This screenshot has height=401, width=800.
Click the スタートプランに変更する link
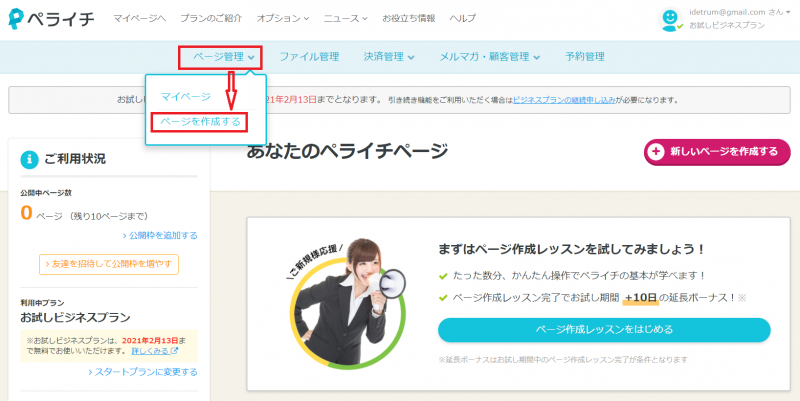[146, 372]
